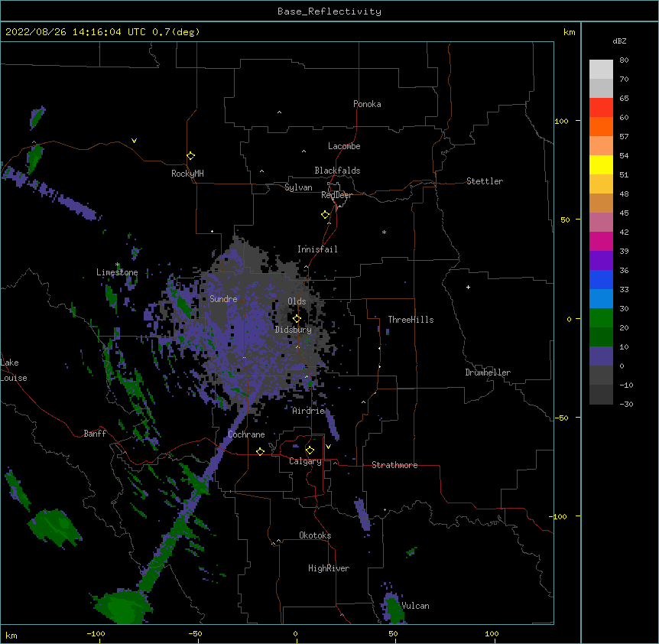Screen dimensions: 659x644
Task: Pick the bright green 30-20 dBZ swatch
Action: pyautogui.click(x=601, y=318)
